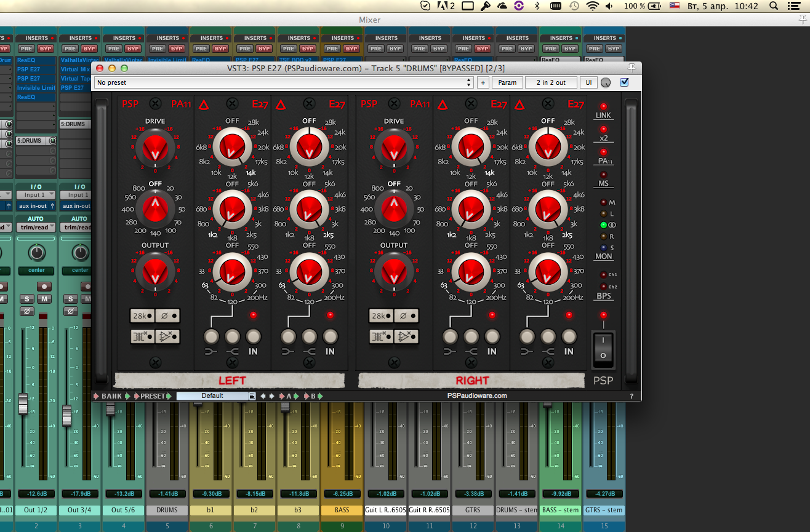
Task: Toggle the plugin bypass checkbox in the header
Action: click(624, 82)
